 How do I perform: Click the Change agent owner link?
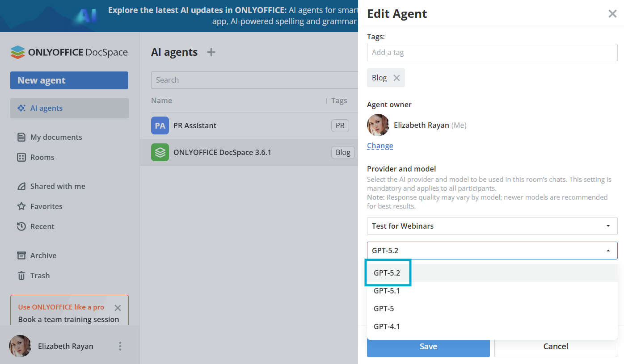380,146
